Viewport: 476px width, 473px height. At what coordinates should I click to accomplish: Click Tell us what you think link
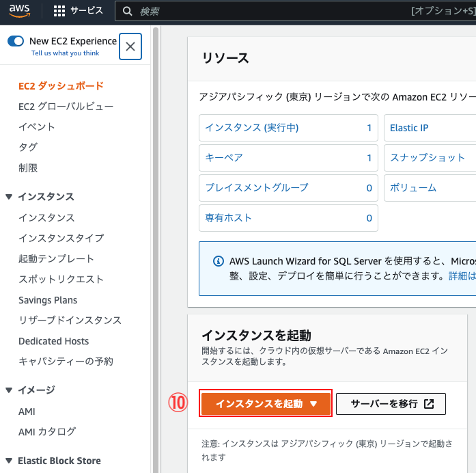[66, 53]
